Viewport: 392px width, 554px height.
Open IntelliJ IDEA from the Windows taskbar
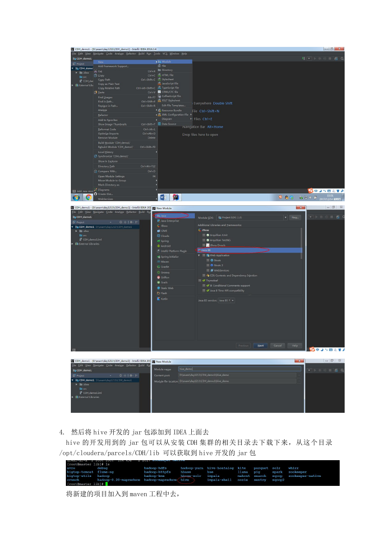tap(176, 197)
